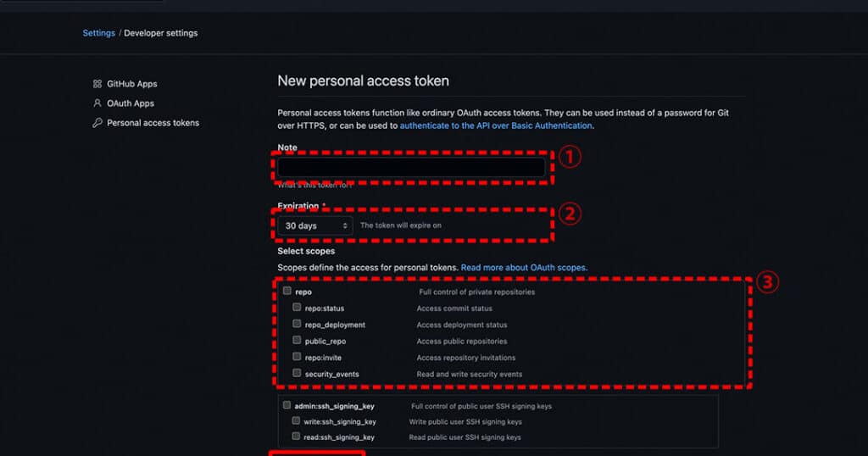Open the Basic Authentication API link
This screenshot has height=456, width=868.
(496, 125)
